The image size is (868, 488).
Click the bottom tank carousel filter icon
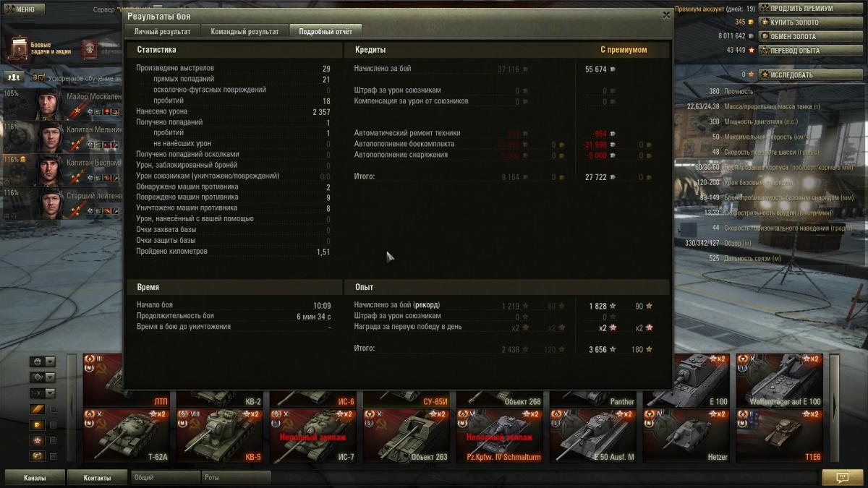(x=37, y=456)
